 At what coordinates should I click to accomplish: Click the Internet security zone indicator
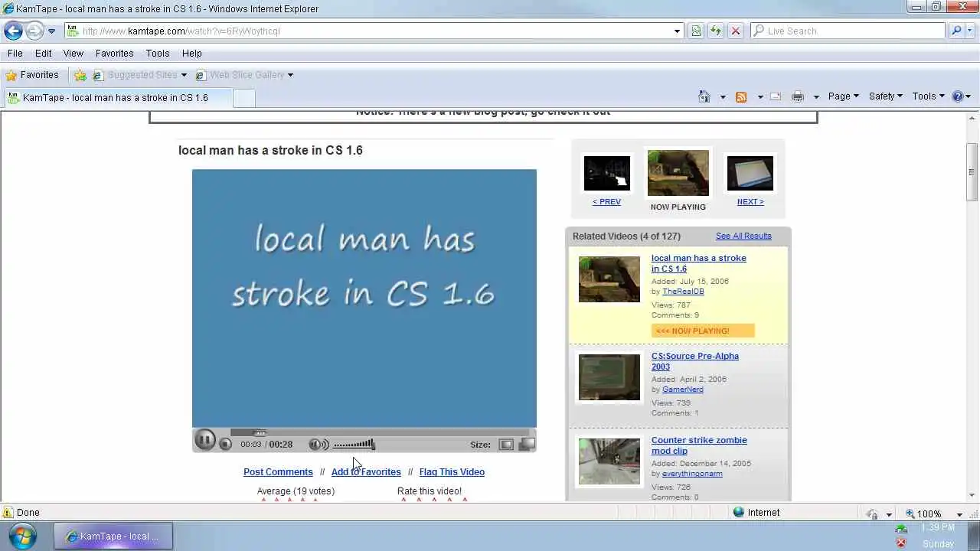click(x=756, y=513)
